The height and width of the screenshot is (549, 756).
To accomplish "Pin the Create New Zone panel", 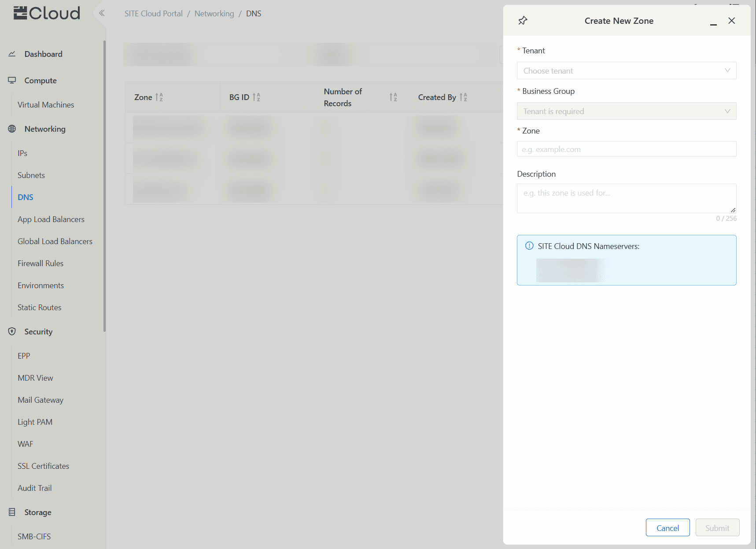I will pos(523,21).
